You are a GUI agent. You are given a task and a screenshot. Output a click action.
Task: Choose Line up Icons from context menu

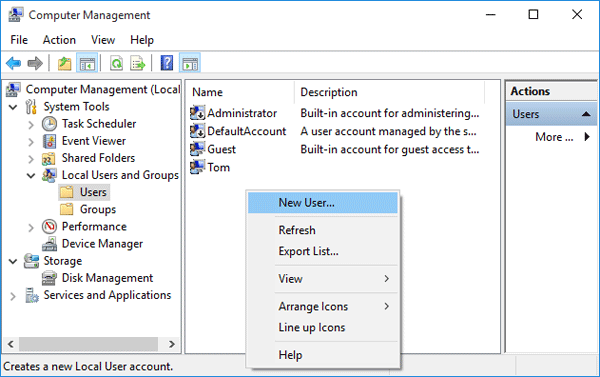coord(323,327)
